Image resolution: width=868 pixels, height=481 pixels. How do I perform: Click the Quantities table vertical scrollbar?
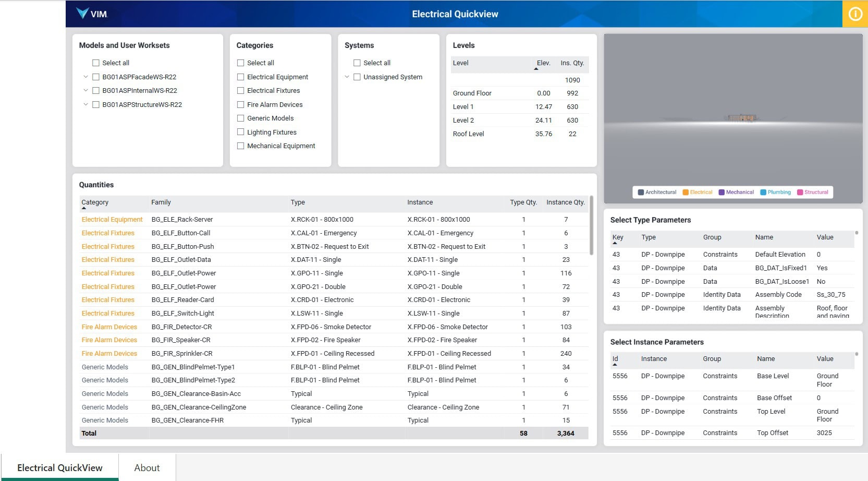(591, 226)
